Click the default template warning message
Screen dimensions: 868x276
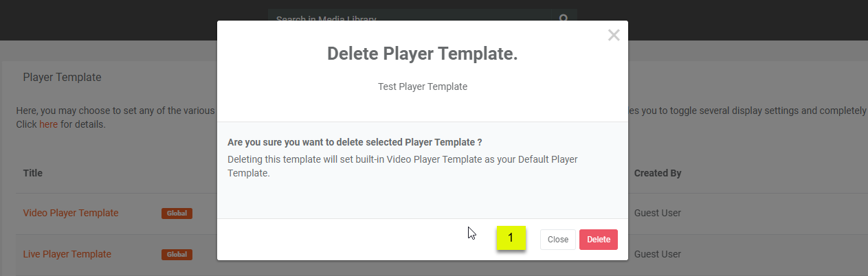pyautogui.click(x=402, y=166)
